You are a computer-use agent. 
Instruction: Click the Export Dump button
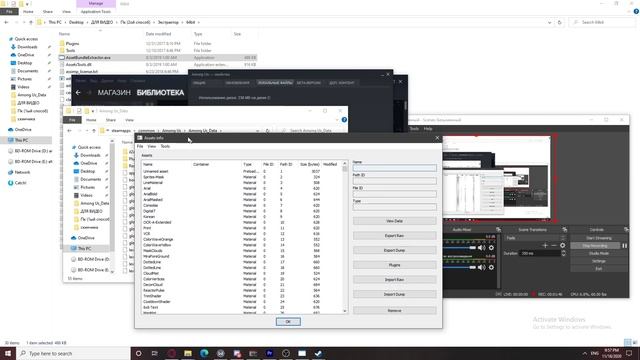[x=394, y=250]
